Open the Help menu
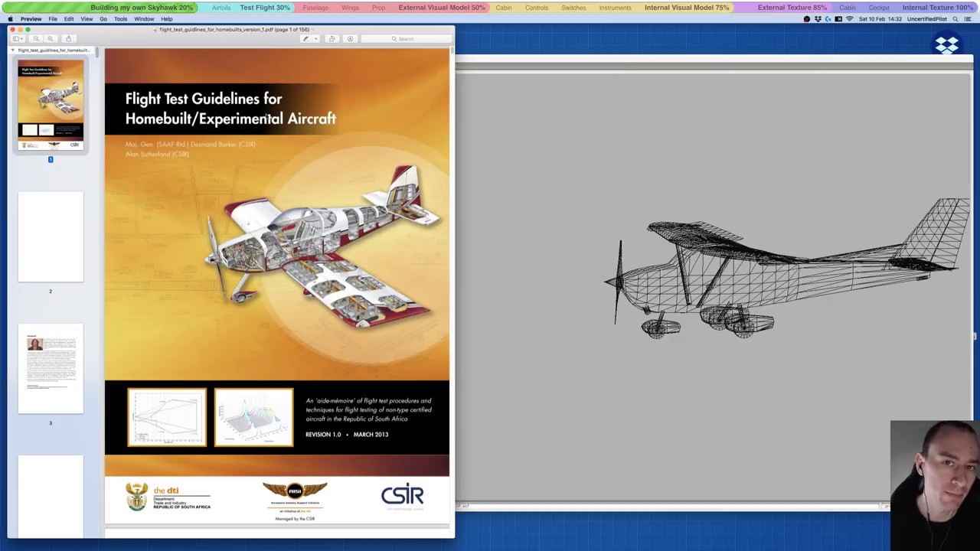980x551 pixels. [x=166, y=18]
